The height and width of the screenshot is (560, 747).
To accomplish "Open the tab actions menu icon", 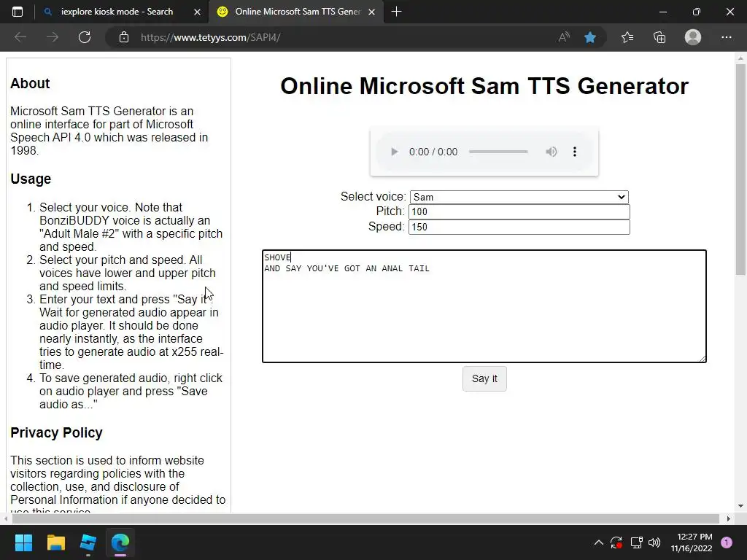I will 18,12.
